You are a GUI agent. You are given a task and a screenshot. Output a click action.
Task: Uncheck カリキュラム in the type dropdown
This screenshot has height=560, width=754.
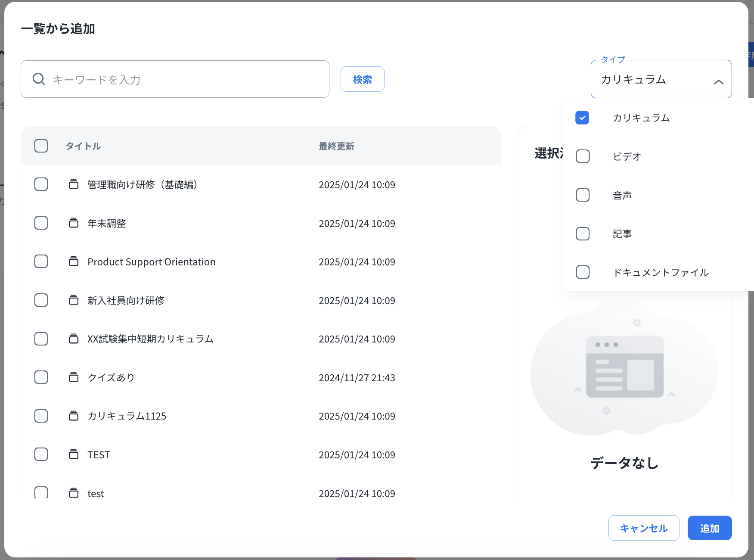click(x=582, y=118)
